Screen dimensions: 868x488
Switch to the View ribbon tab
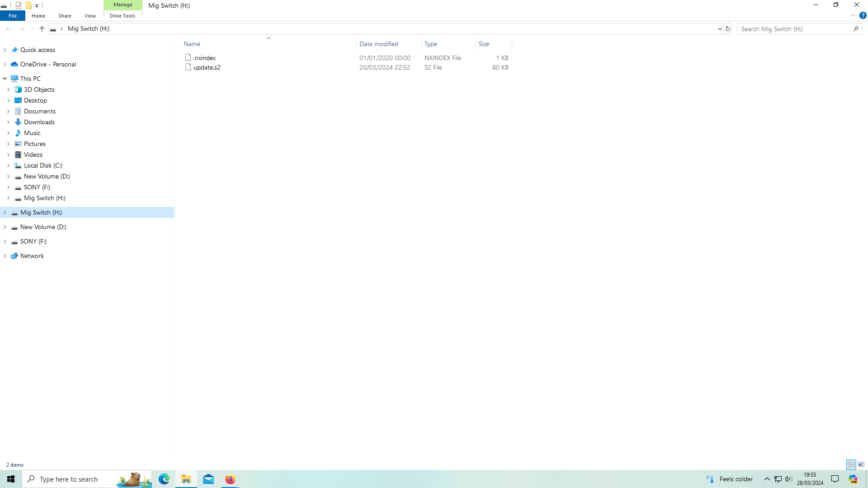click(x=90, y=16)
